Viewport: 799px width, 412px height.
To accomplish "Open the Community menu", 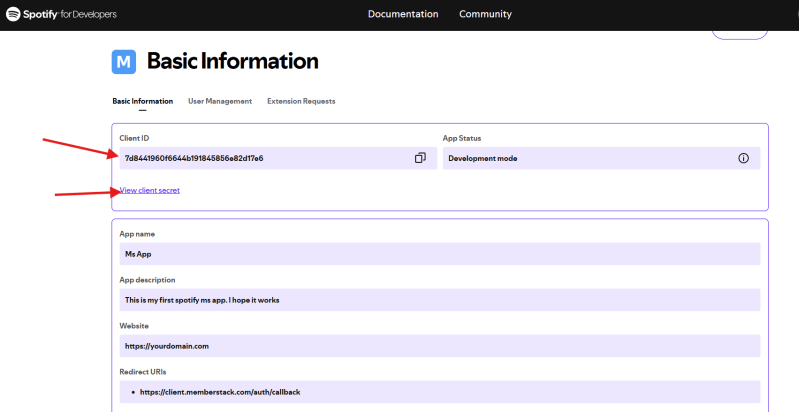I will 485,14.
